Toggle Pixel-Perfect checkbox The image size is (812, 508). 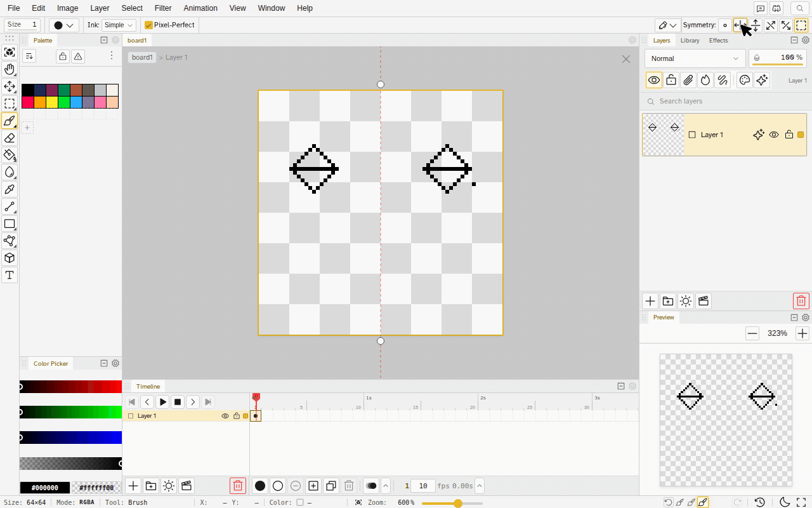(170, 25)
